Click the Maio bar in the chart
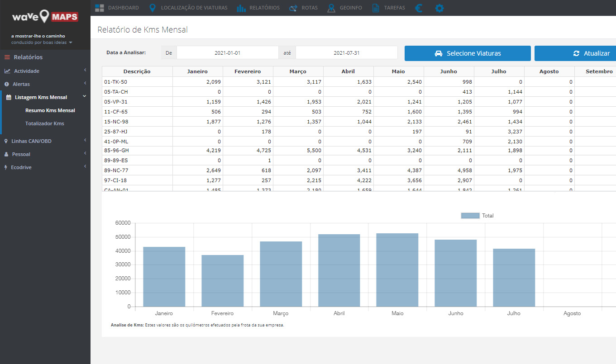Screen dimensions: 616x364 click(x=397, y=269)
